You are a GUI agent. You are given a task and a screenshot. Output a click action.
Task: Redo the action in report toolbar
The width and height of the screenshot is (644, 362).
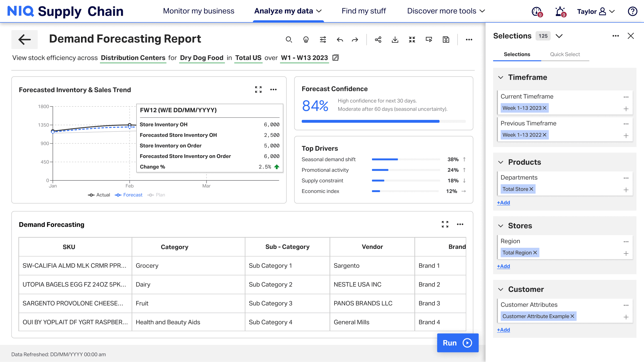pos(355,39)
